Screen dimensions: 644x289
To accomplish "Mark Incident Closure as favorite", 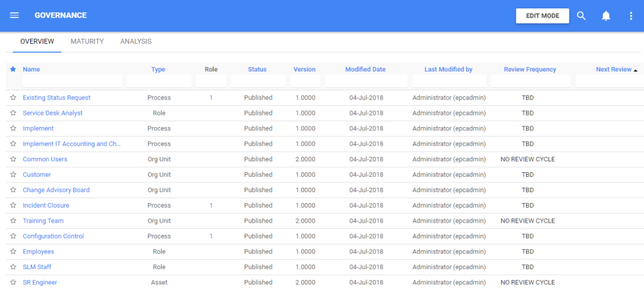I will point(13,206).
